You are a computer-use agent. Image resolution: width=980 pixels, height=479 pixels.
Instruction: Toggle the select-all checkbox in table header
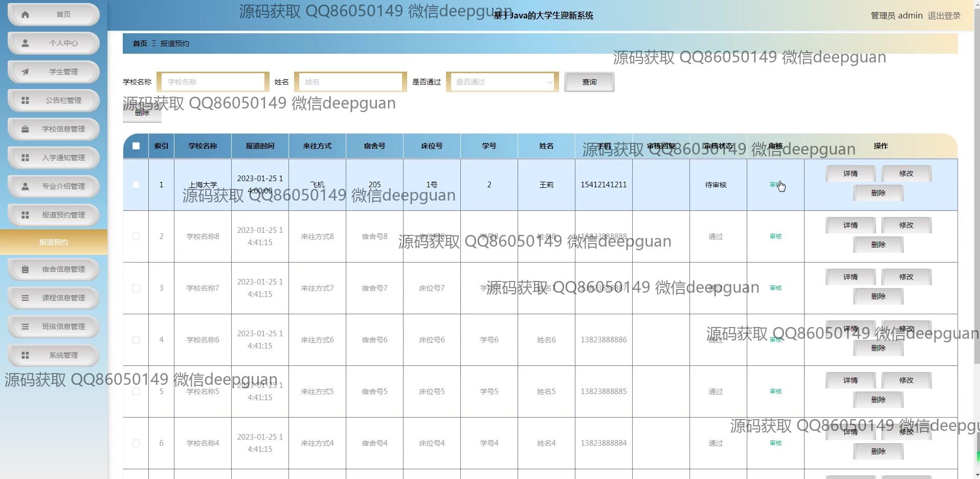click(136, 146)
